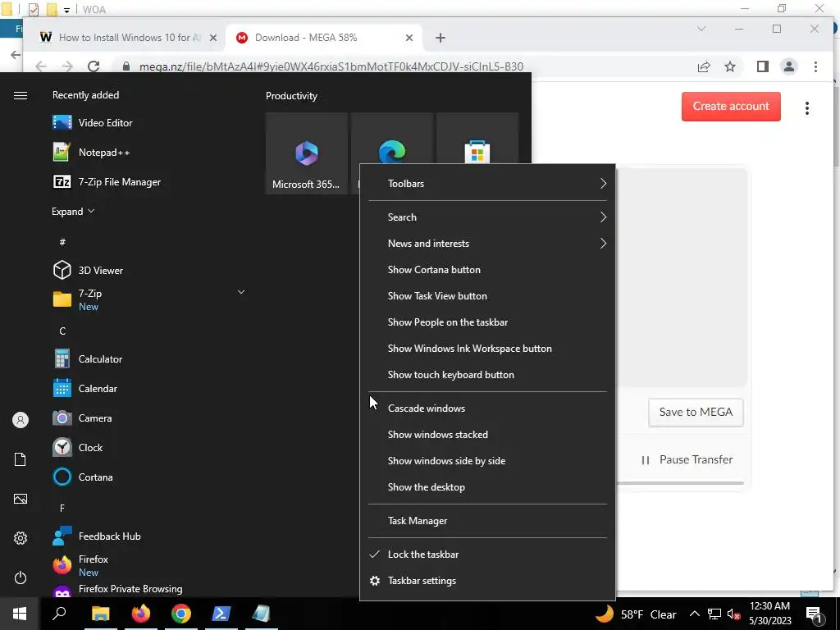Open a new Chrome tab

[x=440, y=38]
